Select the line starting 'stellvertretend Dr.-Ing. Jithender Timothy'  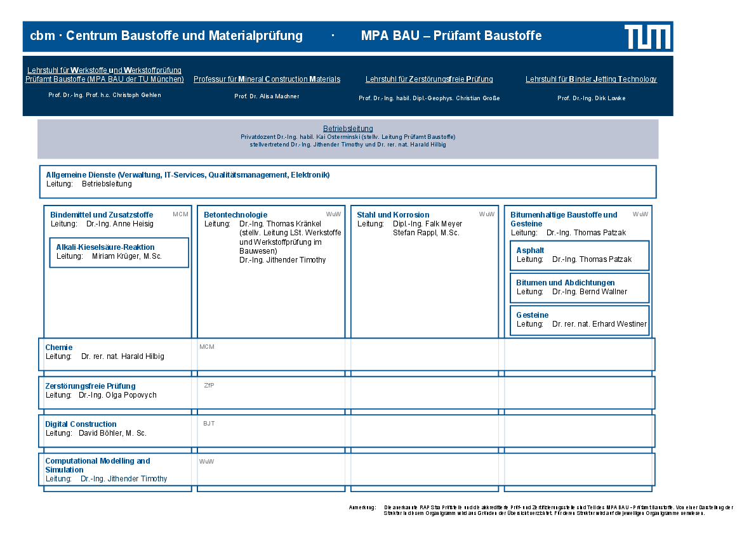click(x=348, y=145)
